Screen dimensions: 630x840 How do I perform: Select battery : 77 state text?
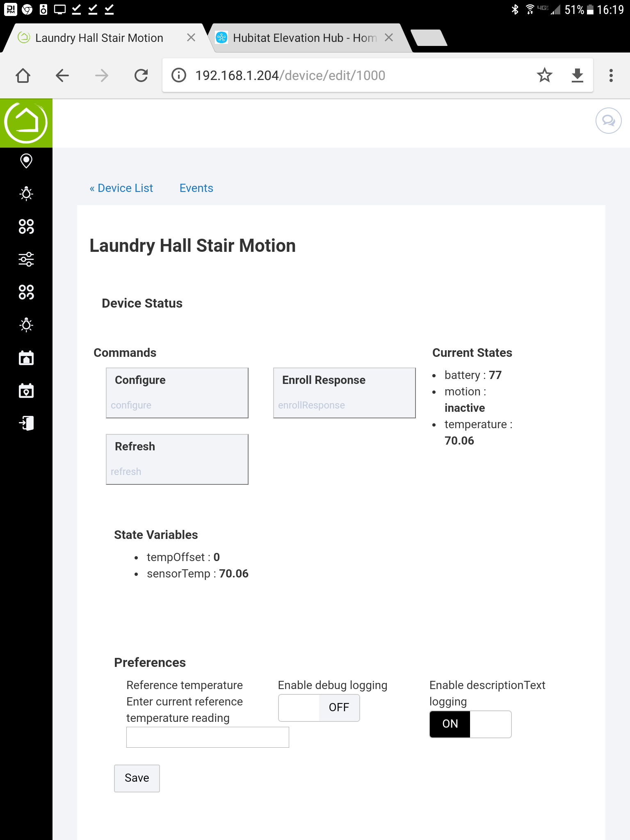point(473,375)
